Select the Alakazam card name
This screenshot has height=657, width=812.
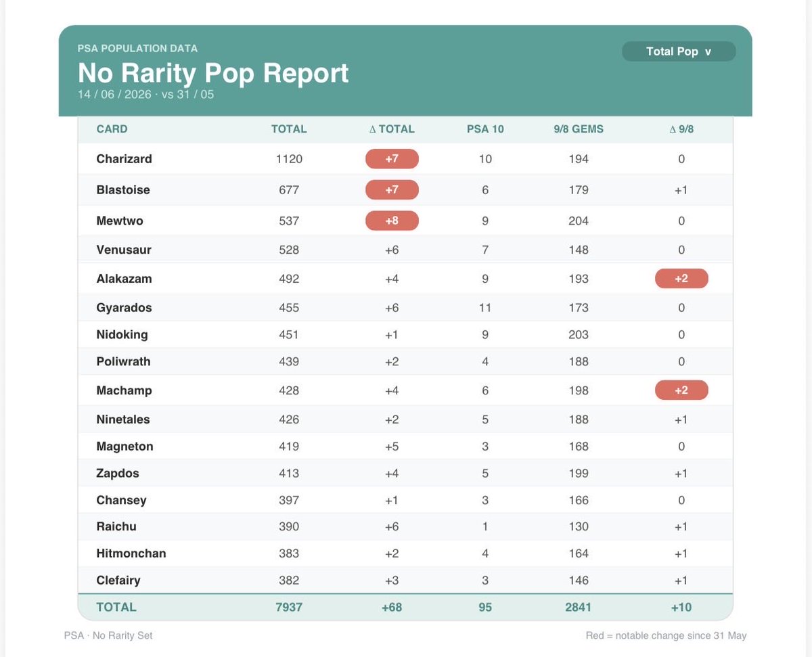click(x=124, y=279)
